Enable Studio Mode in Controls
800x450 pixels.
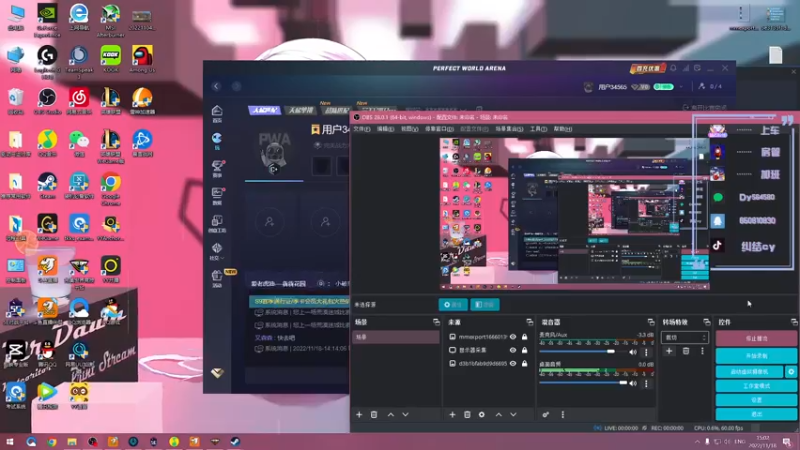coord(756,386)
